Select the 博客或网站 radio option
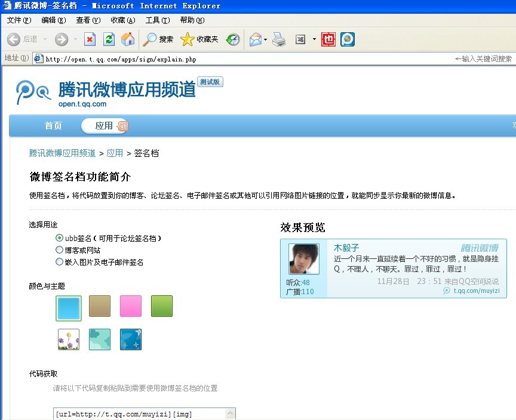 59,250
